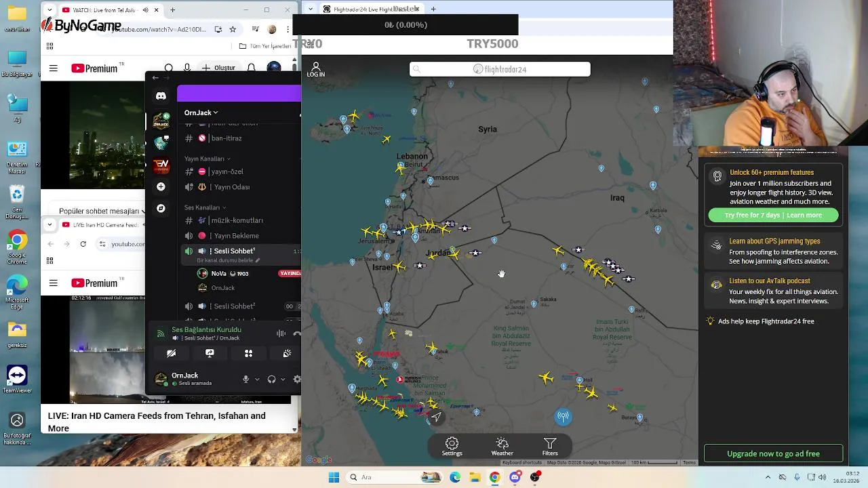Open Discord from the taskbar
The width and height of the screenshot is (868, 488).
(x=515, y=477)
